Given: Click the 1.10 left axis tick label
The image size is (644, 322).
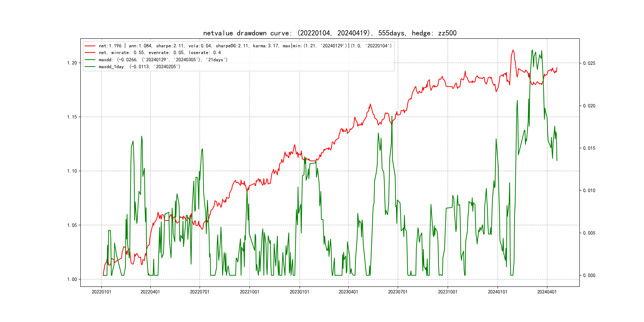Looking at the screenshot, I should coord(72,171).
